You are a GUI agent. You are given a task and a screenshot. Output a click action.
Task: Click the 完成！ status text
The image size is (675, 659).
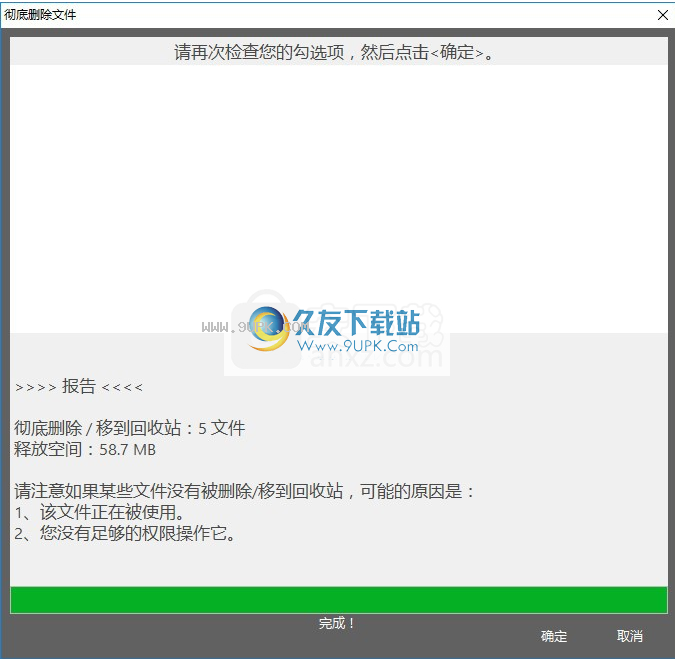click(337, 623)
